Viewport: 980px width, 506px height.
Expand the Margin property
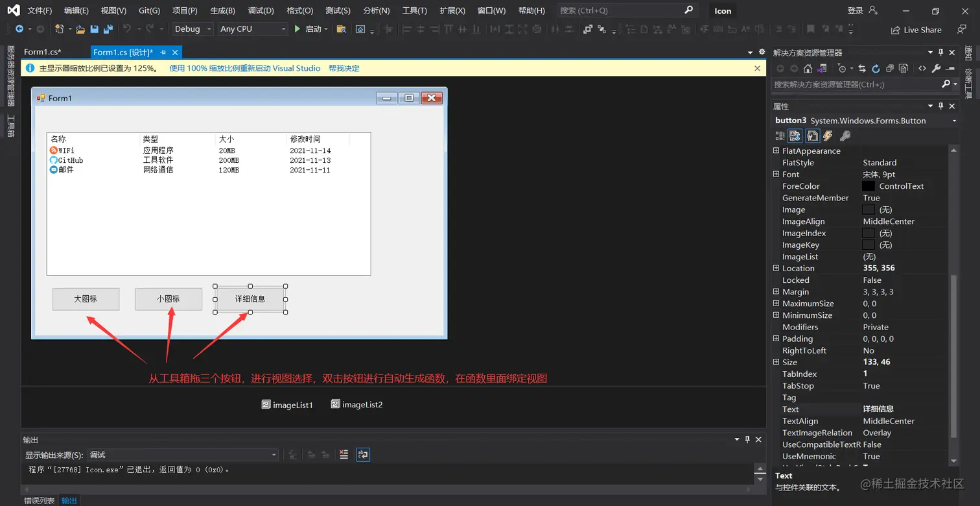776,292
